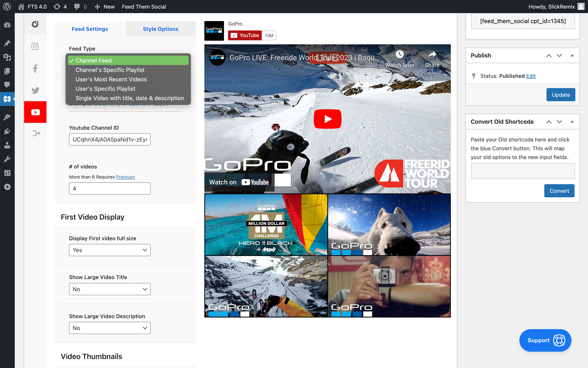Click the Convert button

559,191
